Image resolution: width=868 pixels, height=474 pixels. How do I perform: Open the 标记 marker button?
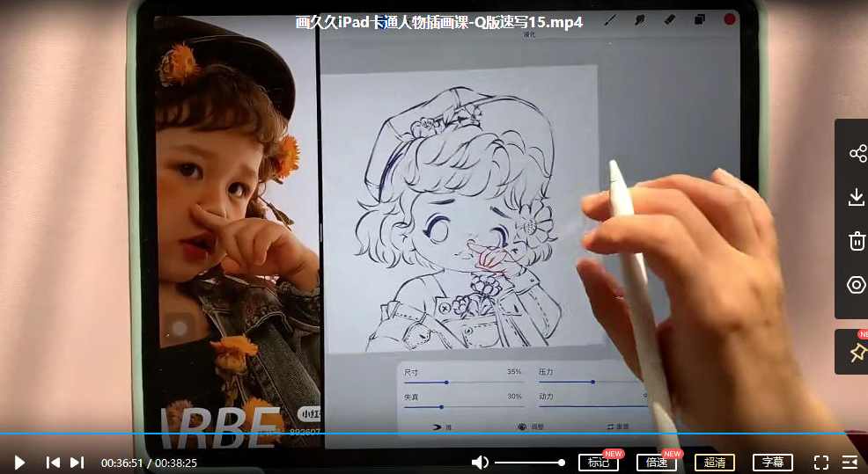[599, 463]
